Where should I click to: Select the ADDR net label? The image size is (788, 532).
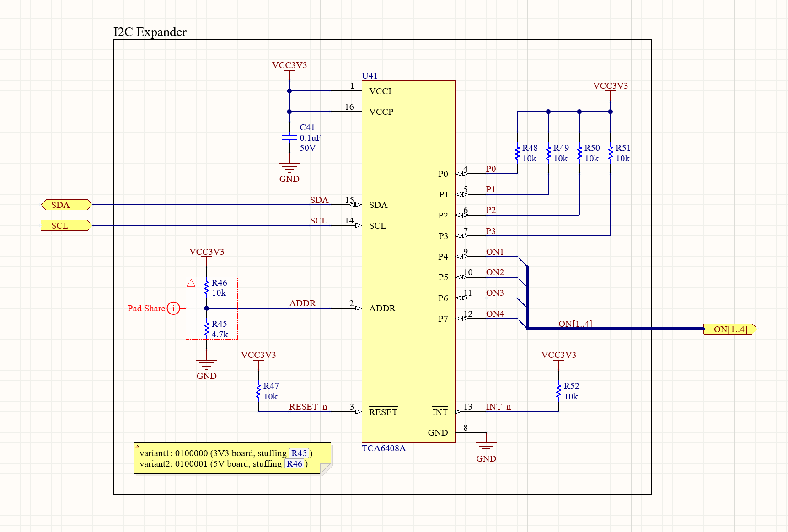(x=302, y=303)
